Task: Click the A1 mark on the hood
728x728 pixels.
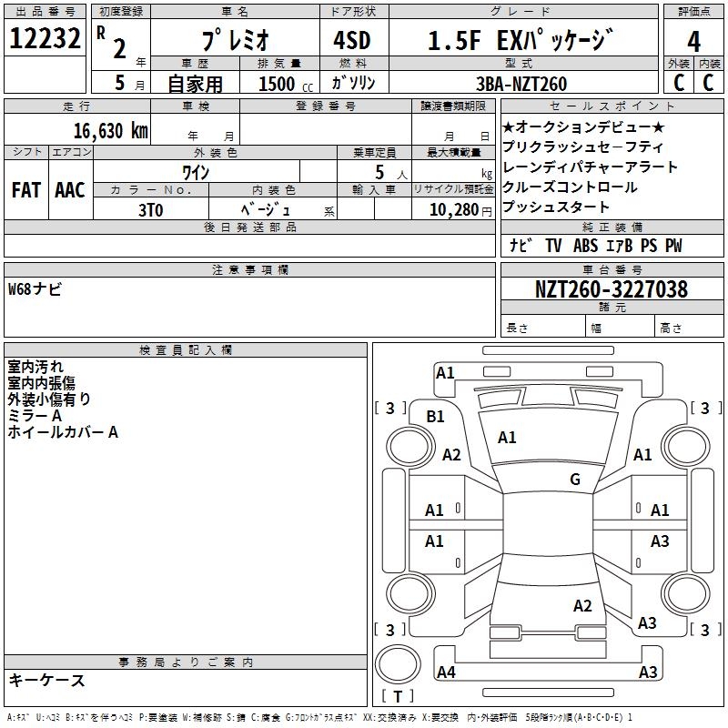Action: point(507,437)
